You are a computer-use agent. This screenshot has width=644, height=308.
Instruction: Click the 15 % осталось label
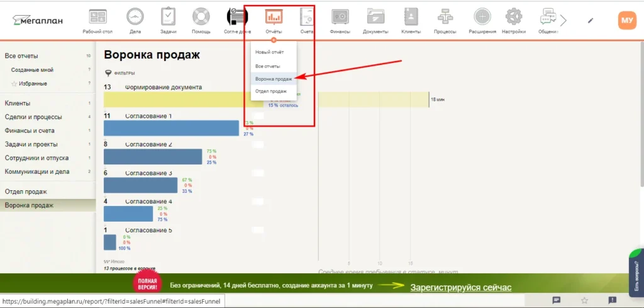pyautogui.click(x=284, y=106)
